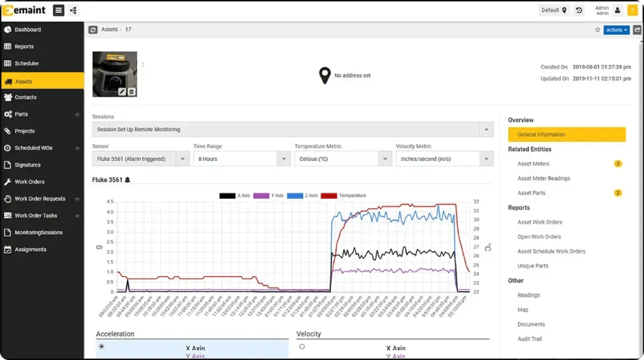Screen dimensions: 644x360
Task: Open the Velocity Metric Inches/second dropdown
Action: (444, 159)
